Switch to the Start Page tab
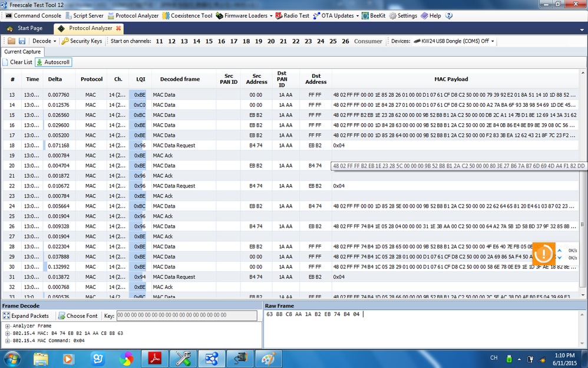 pyautogui.click(x=25, y=28)
